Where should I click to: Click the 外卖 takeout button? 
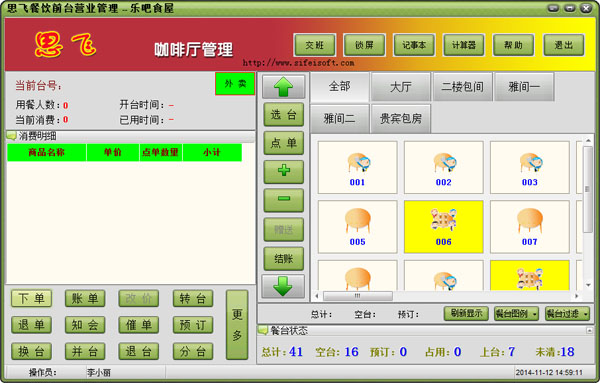[x=235, y=83]
